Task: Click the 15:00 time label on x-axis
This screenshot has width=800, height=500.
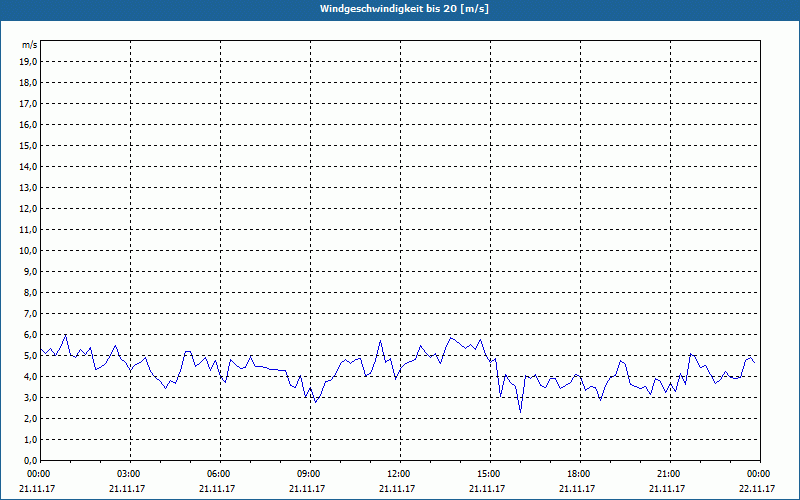Action: (x=490, y=474)
